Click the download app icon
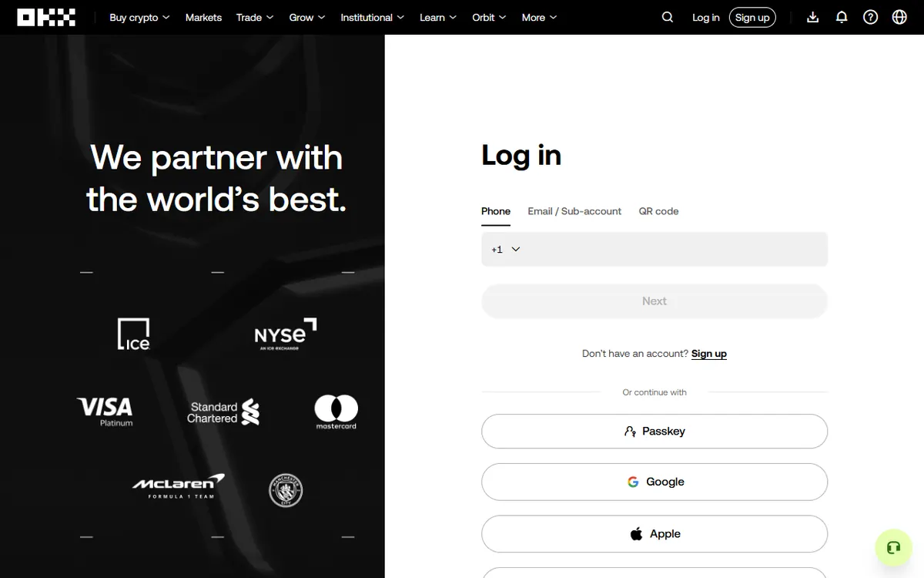The height and width of the screenshot is (578, 924). click(x=812, y=17)
